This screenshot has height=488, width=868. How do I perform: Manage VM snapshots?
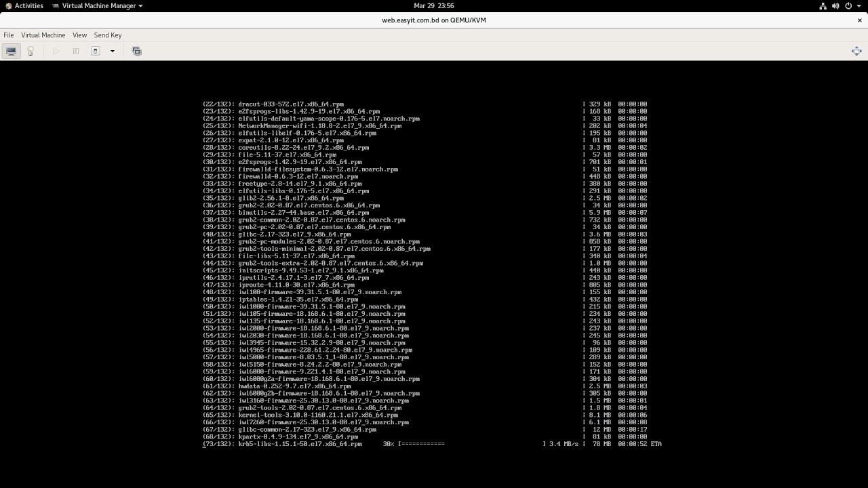(x=137, y=51)
